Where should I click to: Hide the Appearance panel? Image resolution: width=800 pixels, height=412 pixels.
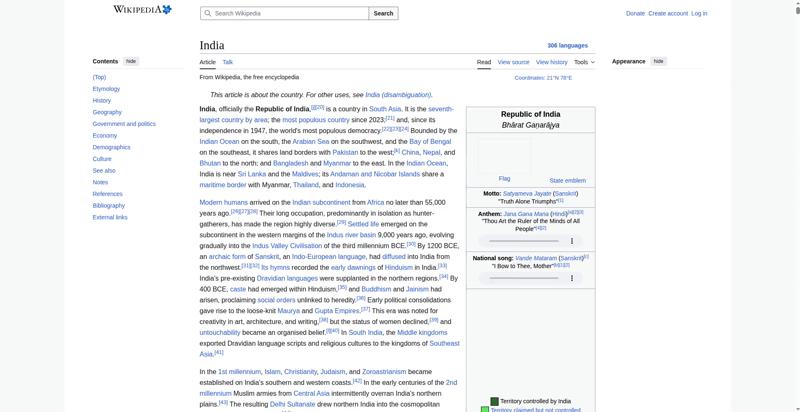coord(658,61)
